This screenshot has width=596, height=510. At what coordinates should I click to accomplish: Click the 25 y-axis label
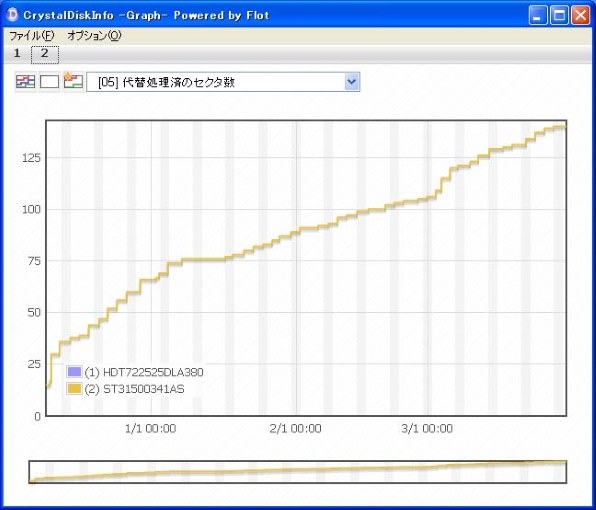pyautogui.click(x=34, y=364)
